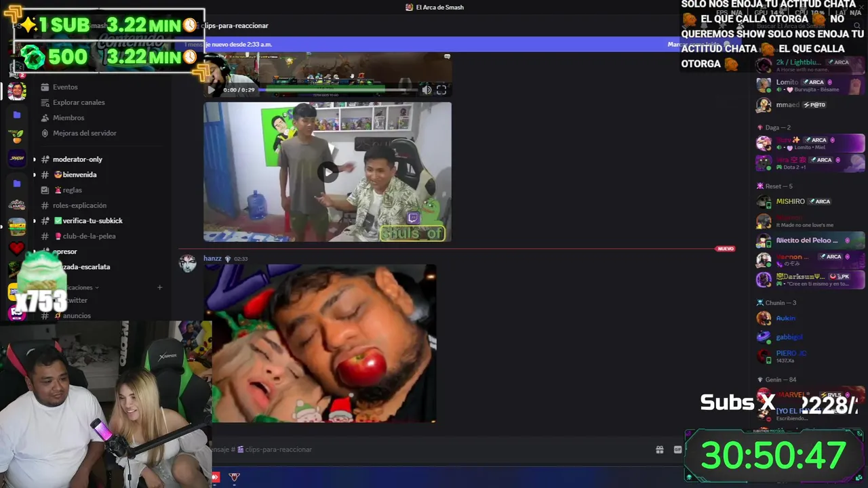Image resolution: width=868 pixels, height=488 pixels.
Task: Open the red heart server icon
Action: (17, 249)
